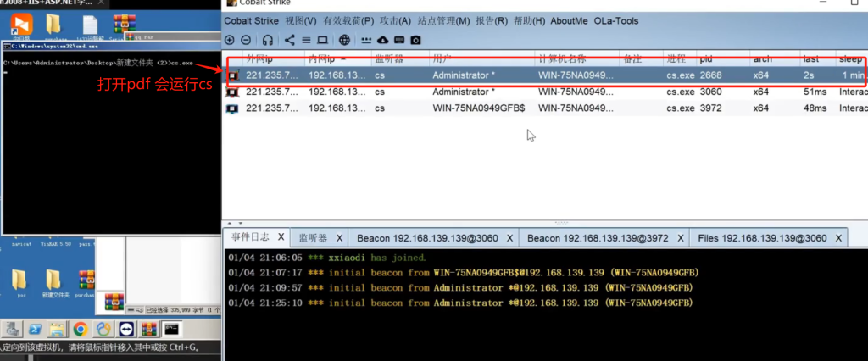Click TeamViewer icon in the VM taskbar

[126, 330]
